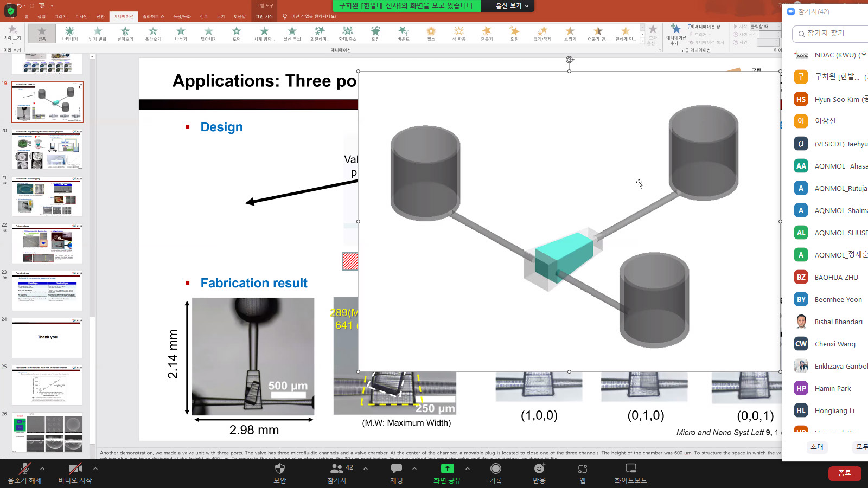Apply the 올라오기 (Float In) animation
Image resolution: width=868 pixels, height=488 pixels.
(x=153, y=33)
